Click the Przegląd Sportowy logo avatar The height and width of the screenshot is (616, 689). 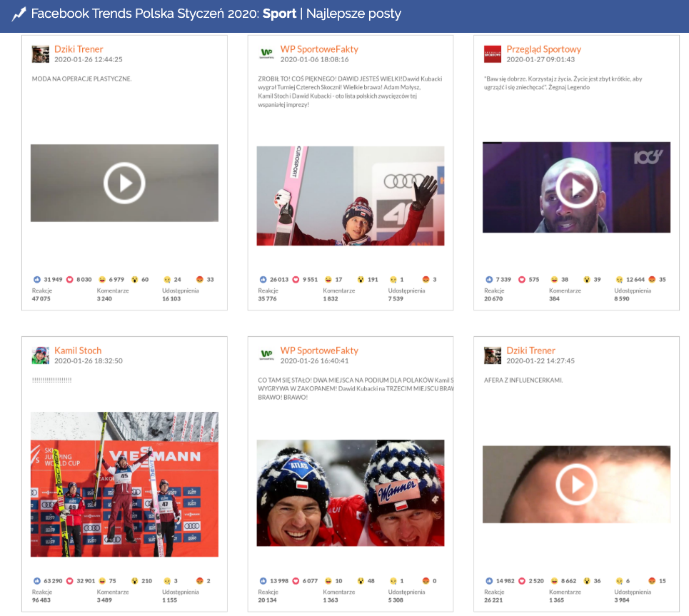click(493, 54)
